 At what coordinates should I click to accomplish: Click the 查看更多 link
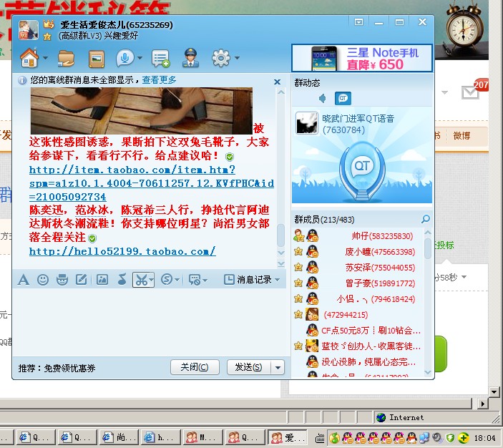[x=159, y=80]
